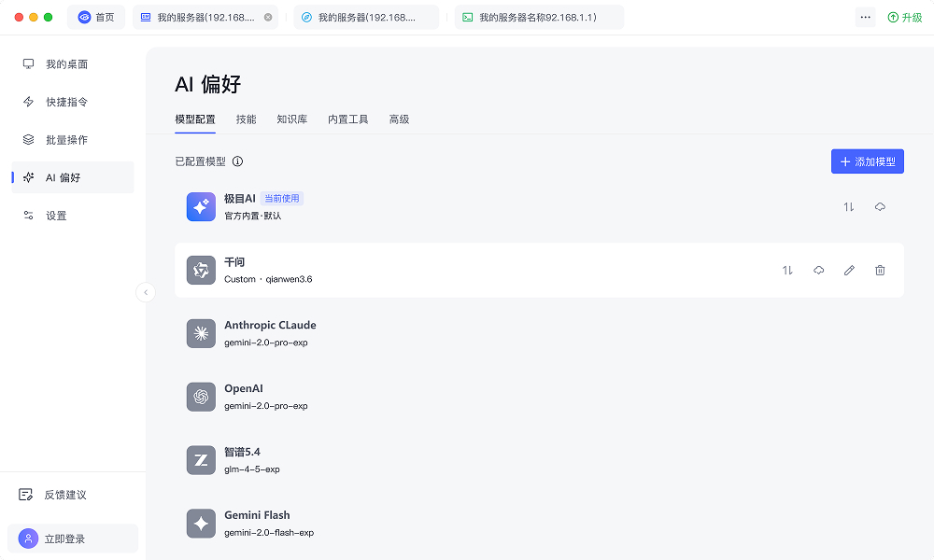Open 批量操作 in sidebar
The height and width of the screenshot is (560, 934).
[73, 140]
